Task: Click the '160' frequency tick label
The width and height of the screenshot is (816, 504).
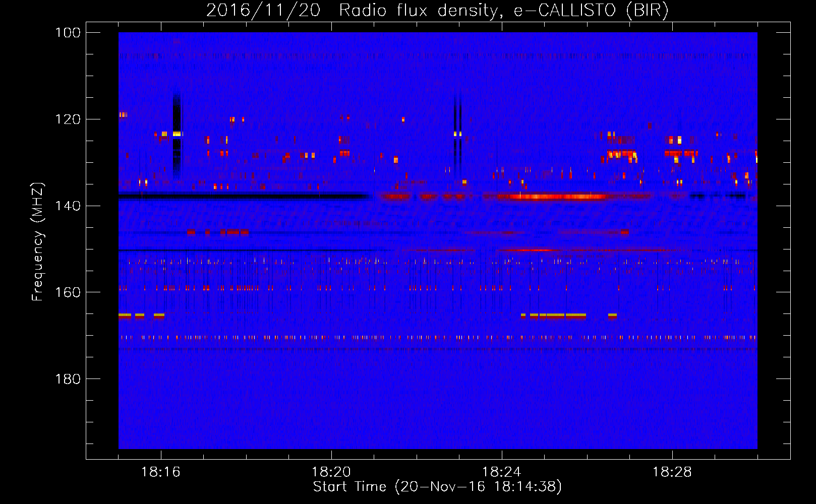Action: (68, 292)
